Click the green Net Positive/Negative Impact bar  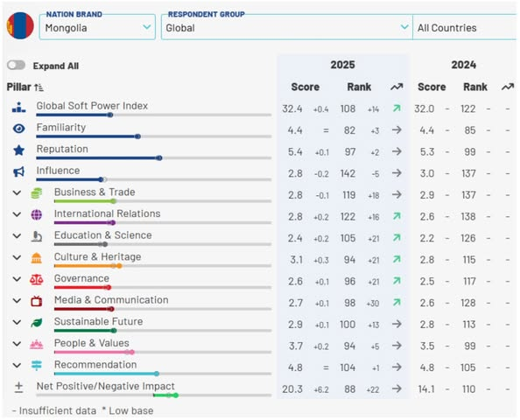(165, 395)
